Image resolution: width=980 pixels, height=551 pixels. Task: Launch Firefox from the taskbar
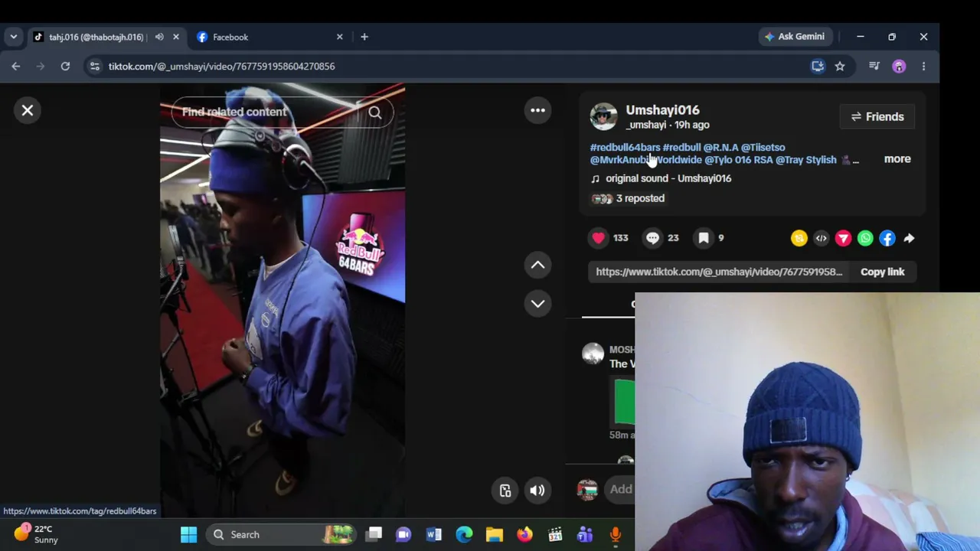[524, 535]
